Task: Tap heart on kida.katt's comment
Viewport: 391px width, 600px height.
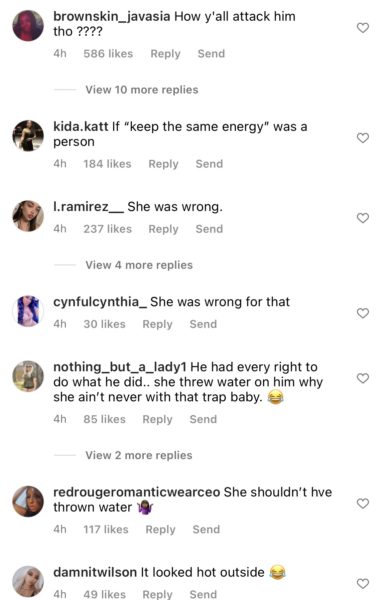Action: [363, 138]
